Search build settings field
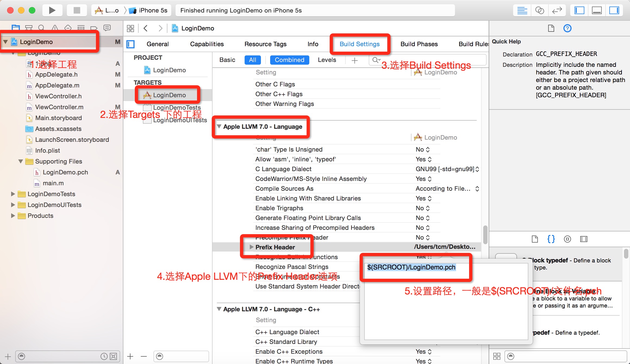 [x=428, y=60]
